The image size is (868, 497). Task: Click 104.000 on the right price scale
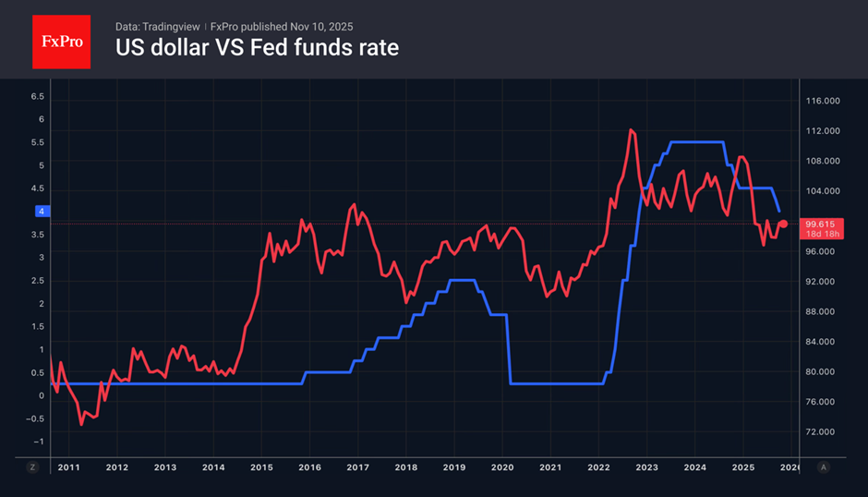[821, 191]
